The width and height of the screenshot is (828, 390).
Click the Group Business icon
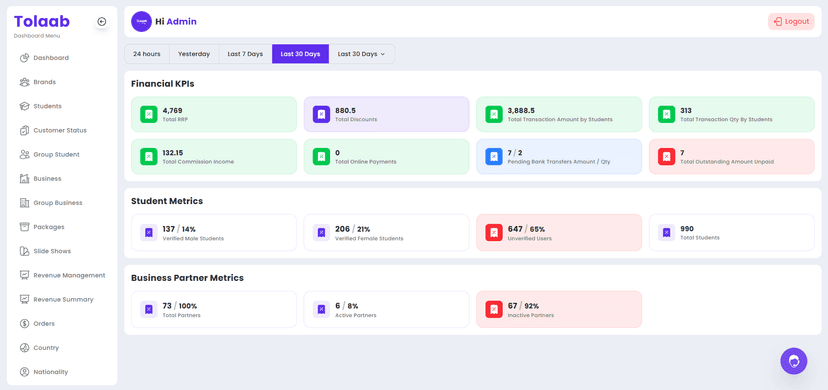24,203
